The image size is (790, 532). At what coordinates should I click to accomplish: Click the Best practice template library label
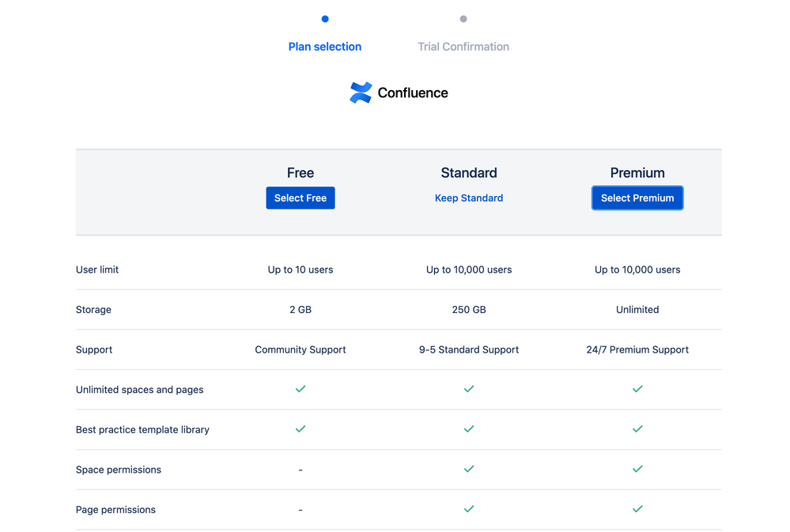pyautogui.click(x=142, y=430)
